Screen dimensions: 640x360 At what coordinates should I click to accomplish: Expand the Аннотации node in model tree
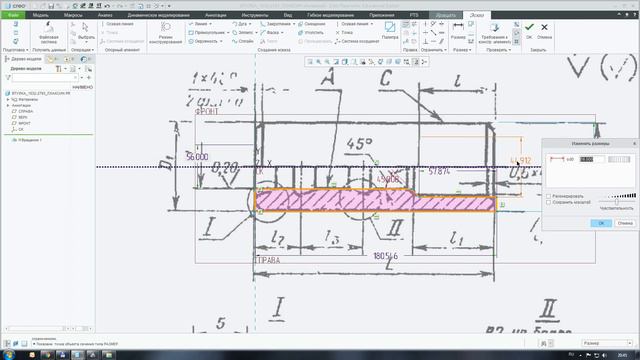click(8, 105)
